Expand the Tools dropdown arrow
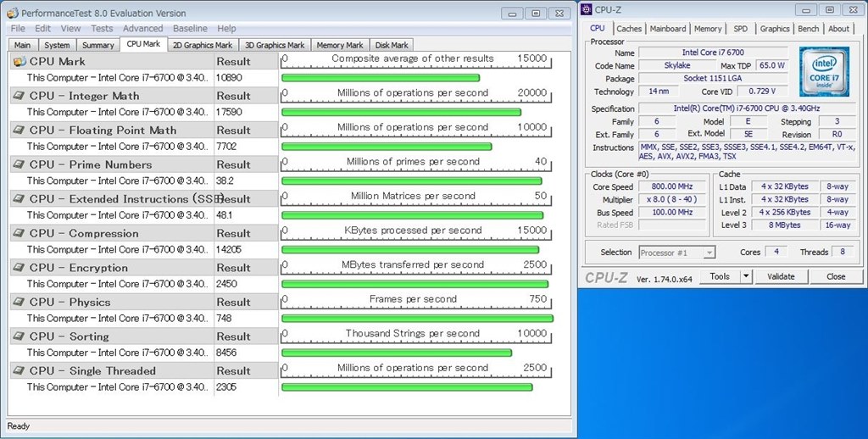The height and width of the screenshot is (439, 868). tap(746, 276)
